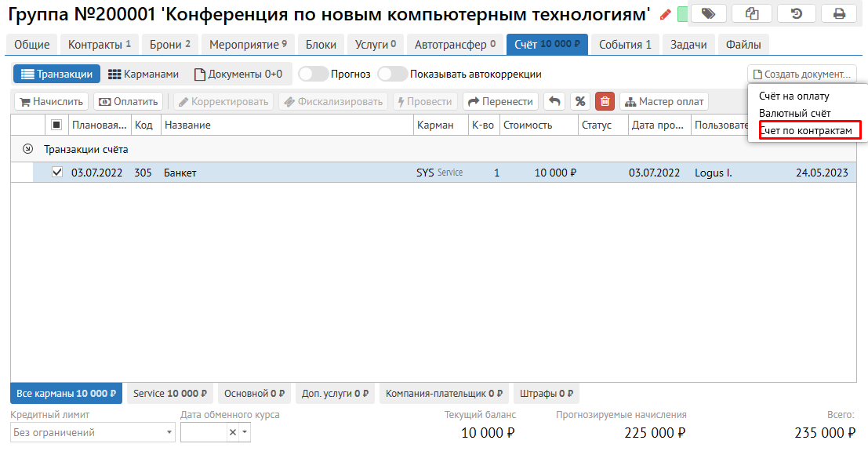Sort by 'Название' column header
The width and height of the screenshot is (868, 451).
[287, 125]
